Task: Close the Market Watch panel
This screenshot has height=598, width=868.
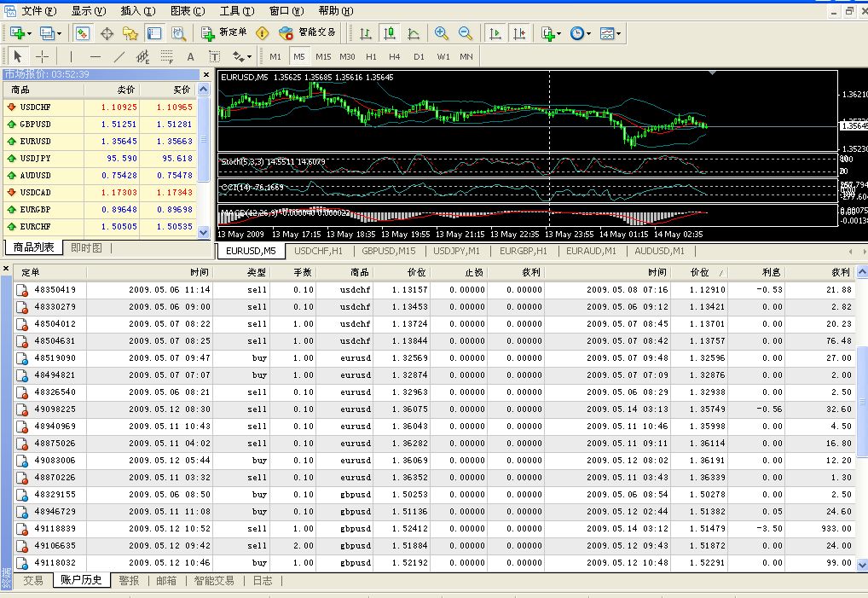Action: (206, 75)
